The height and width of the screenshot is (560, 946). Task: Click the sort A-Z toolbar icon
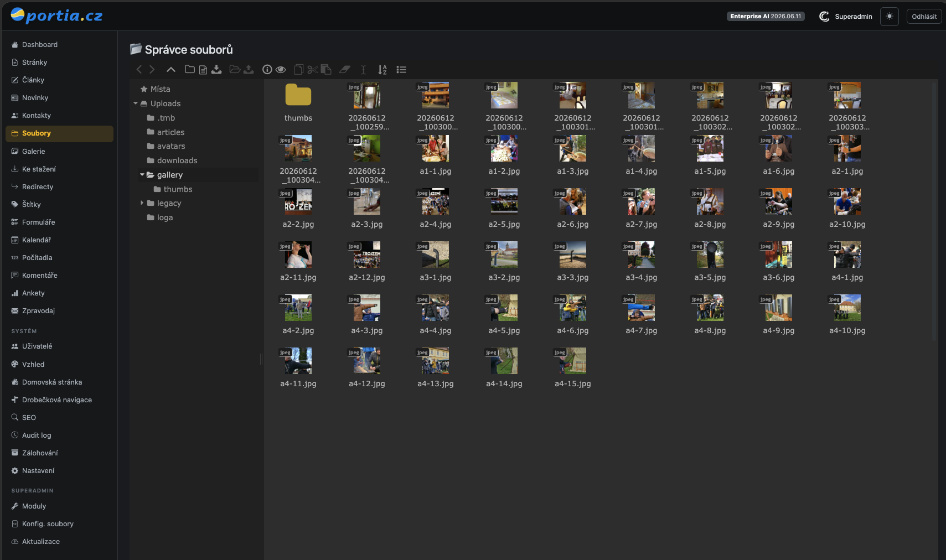(x=382, y=69)
